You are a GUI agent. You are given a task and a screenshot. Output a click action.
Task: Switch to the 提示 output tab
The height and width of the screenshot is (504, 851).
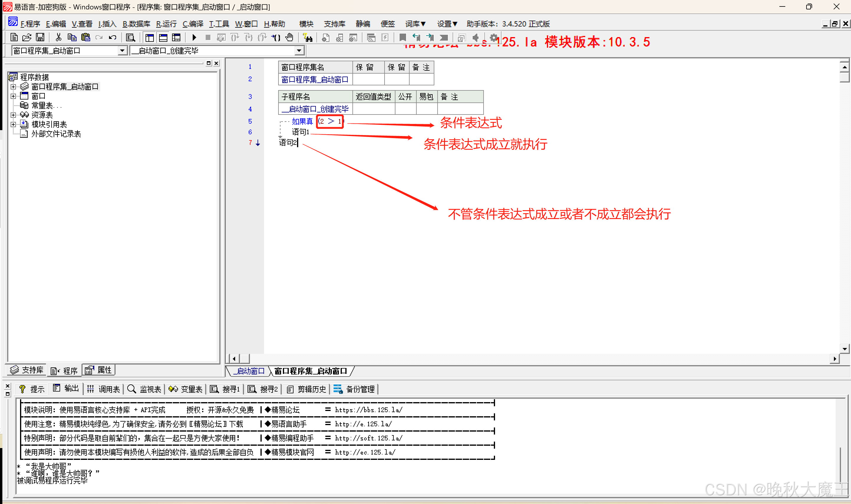pos(32,389)
